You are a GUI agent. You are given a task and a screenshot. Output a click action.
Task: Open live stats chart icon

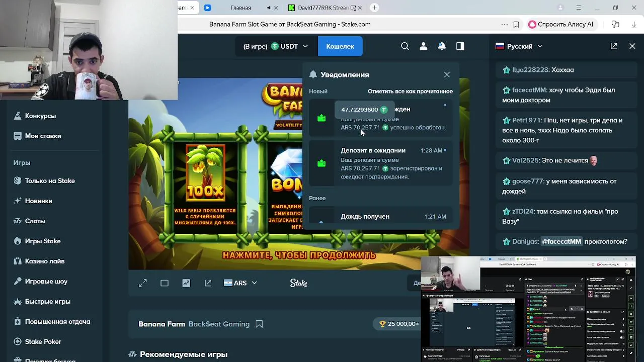[186, 283]
